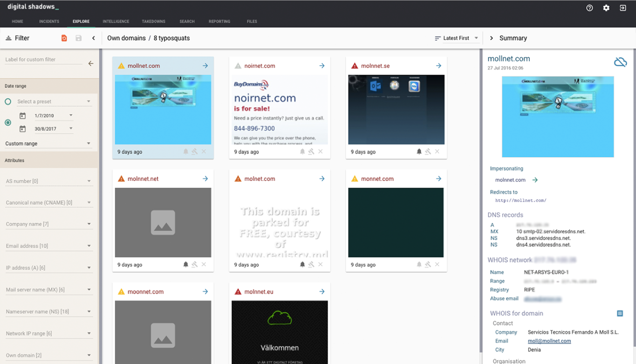This screenshot has height=364, width=636.
Task: Open Latest First sort dropdown
Action: tap(457, 38)
